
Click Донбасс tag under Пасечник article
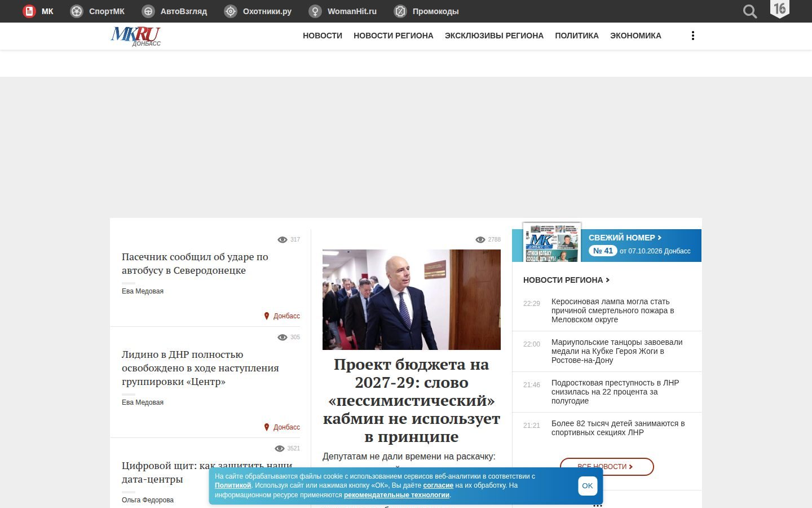[286, 316]
